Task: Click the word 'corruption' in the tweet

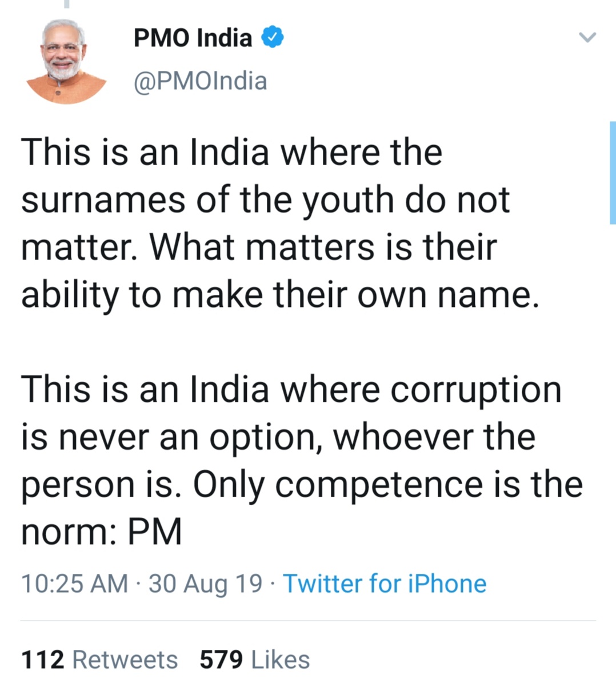Action: point(476,391)
